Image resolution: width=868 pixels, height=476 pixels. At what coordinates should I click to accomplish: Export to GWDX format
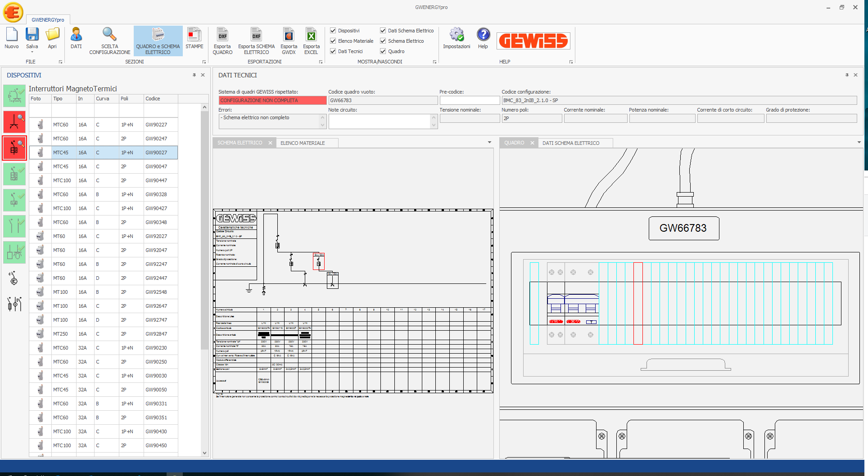(x=289, y=40)
